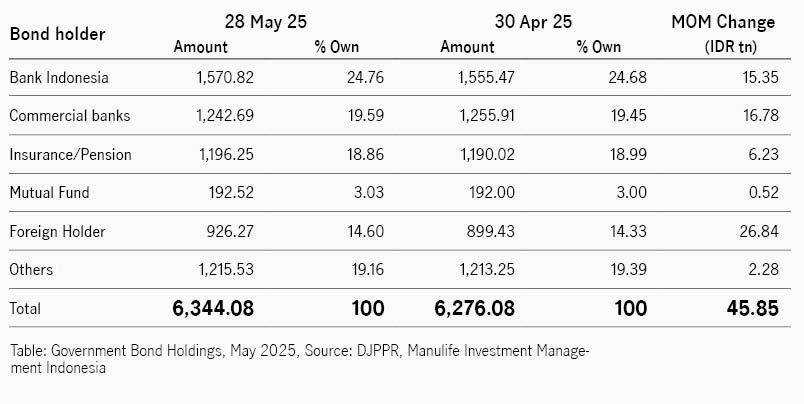Click Commercial banks April amount 1,255.91

(x=487, y=115)
